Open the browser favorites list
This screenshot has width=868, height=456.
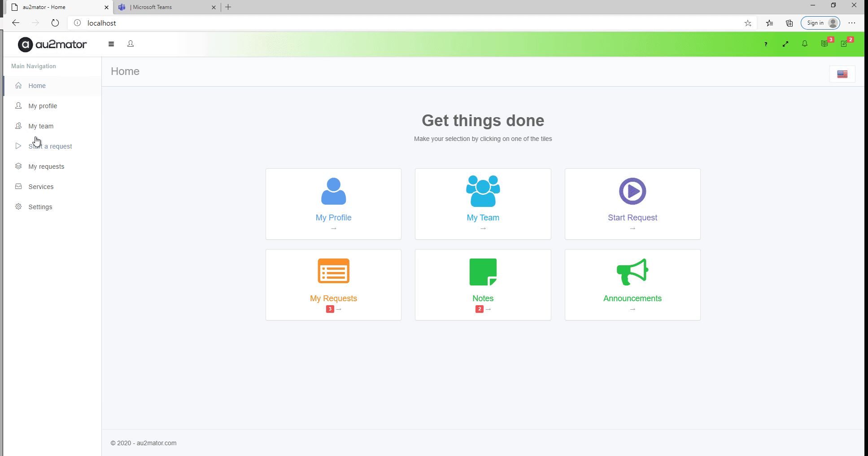pos(769,23)
